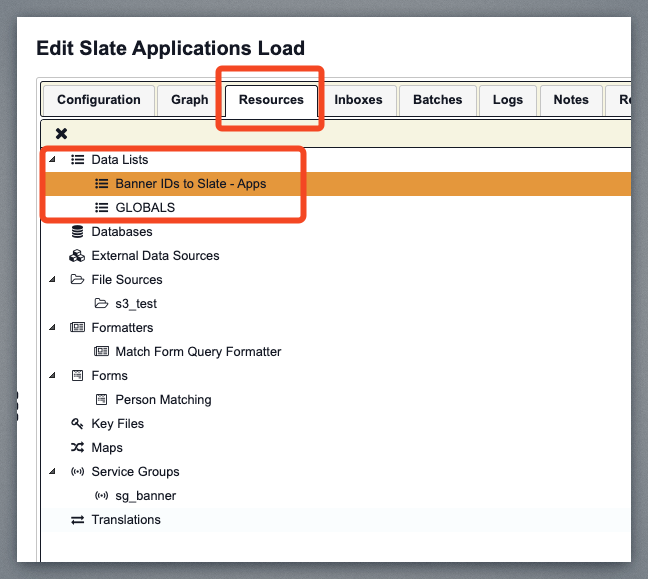The width and height of the screenshot is (648, 579).
Task: Click the sg_banner broadcast icon
Action: 101,496
